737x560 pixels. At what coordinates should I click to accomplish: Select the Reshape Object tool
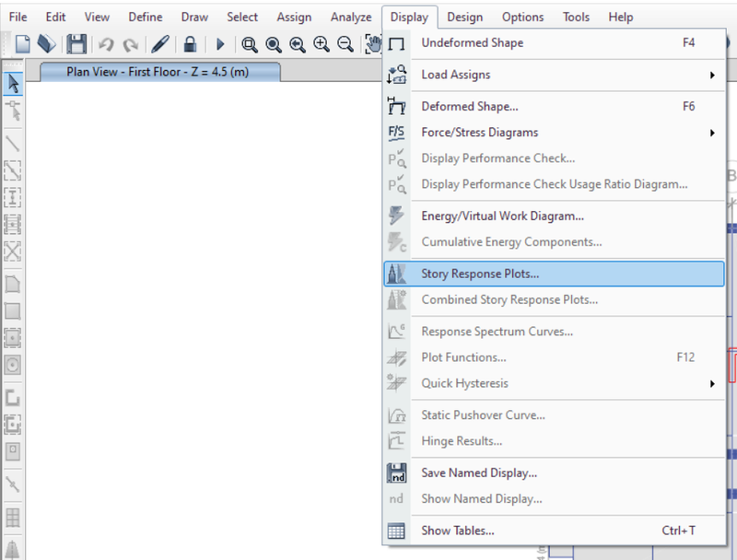(x=13, y=111)
